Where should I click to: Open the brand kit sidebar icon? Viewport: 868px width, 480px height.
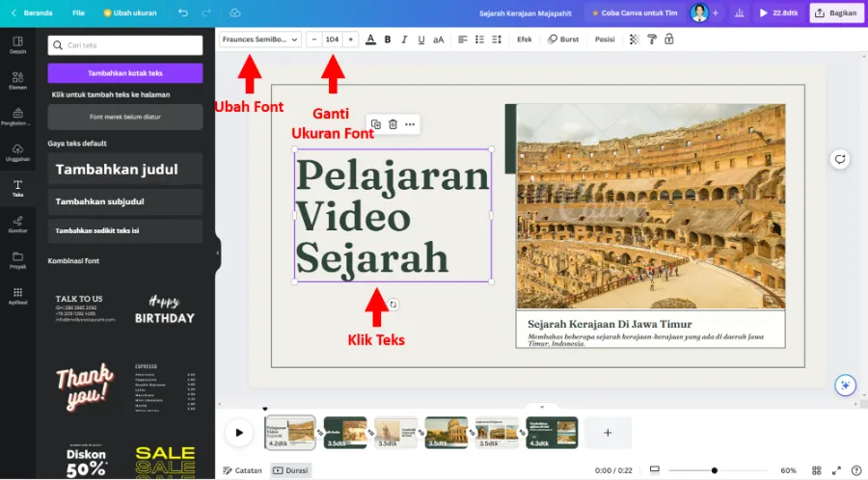17,117
